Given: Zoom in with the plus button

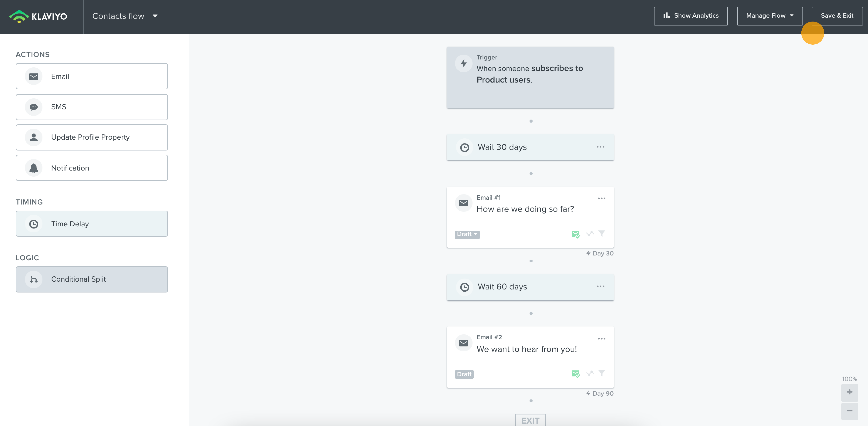Looking at the screenshot, I should point(849,392).
